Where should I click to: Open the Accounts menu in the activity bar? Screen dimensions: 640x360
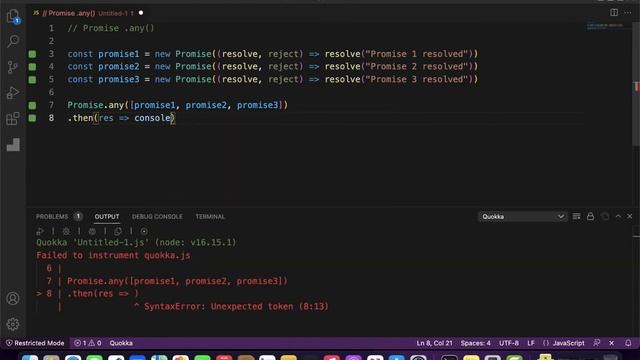(13, 298)
